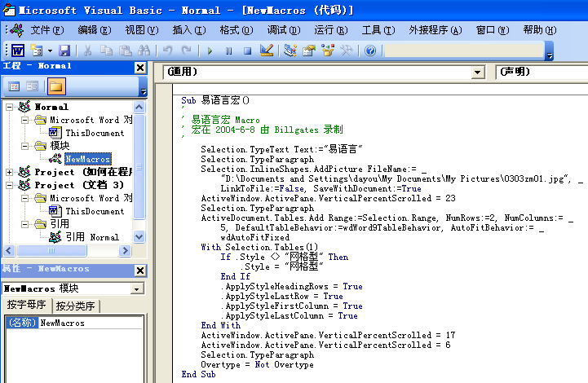The height and width of the screenshot is (383, 588).
Task: Collapse the Project (文档 3) node
Action: (9, 185)
